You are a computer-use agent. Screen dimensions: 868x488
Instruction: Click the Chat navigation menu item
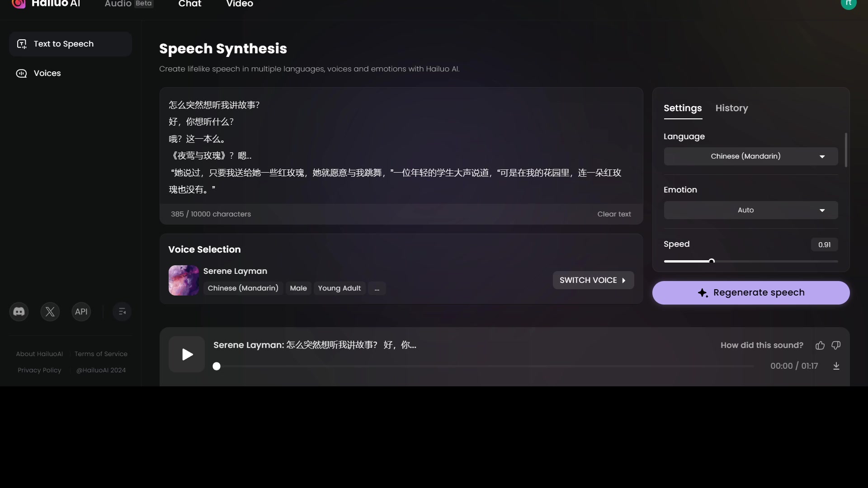[x=189, y=4]
